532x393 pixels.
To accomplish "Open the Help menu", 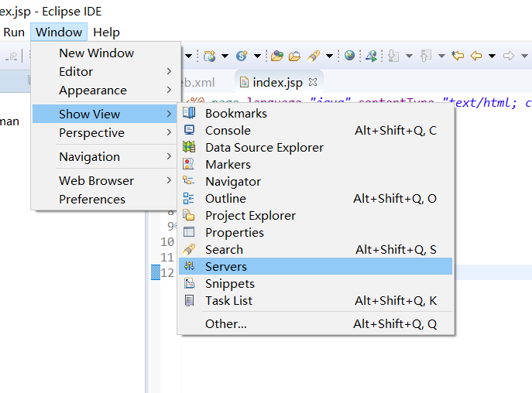I will pos(106,32).
